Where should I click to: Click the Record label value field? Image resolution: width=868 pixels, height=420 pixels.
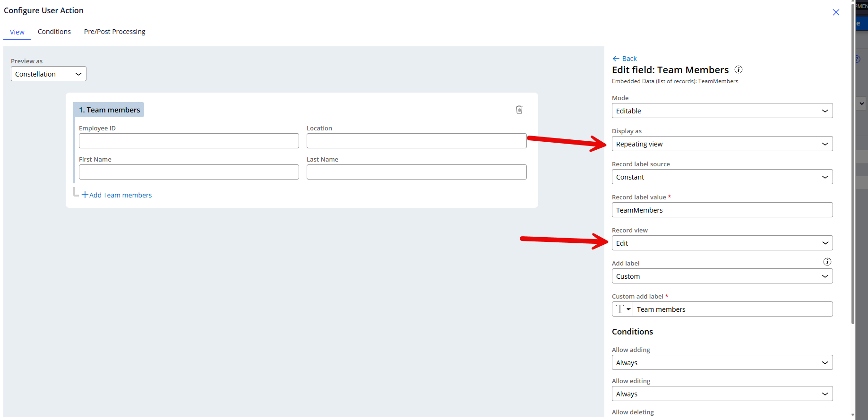(x=722, y=210)
